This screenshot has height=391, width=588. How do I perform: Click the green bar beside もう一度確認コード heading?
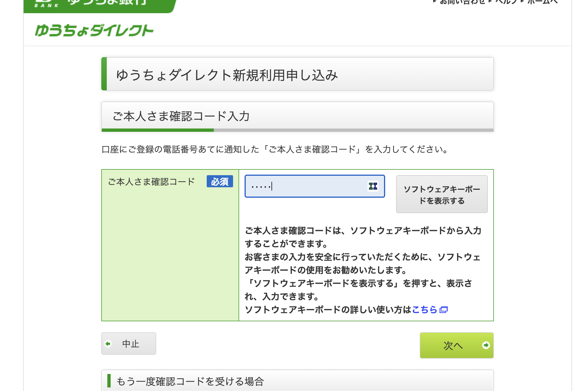pyautogui.click(x=109, y=381)
